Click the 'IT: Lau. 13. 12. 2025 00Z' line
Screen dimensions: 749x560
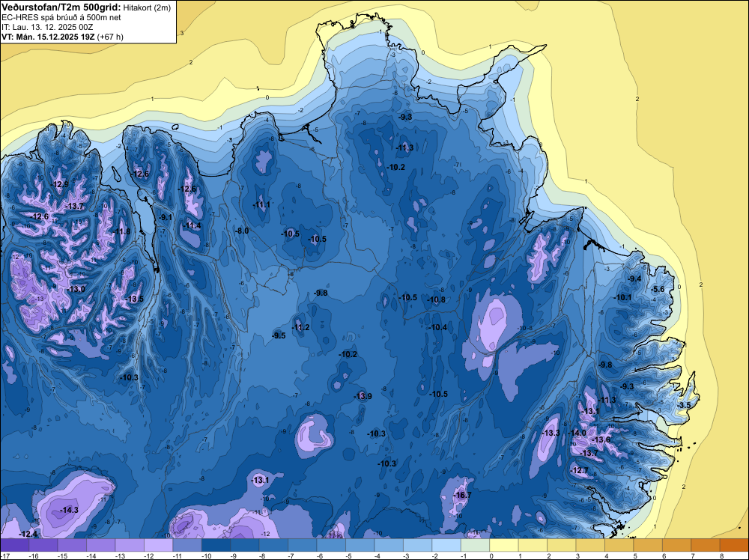(47, 27)
